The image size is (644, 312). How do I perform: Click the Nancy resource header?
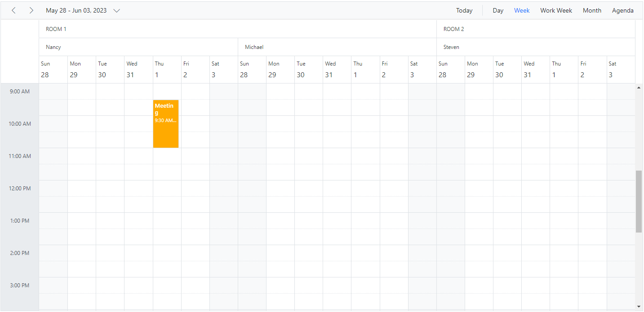tap(138, 47)
